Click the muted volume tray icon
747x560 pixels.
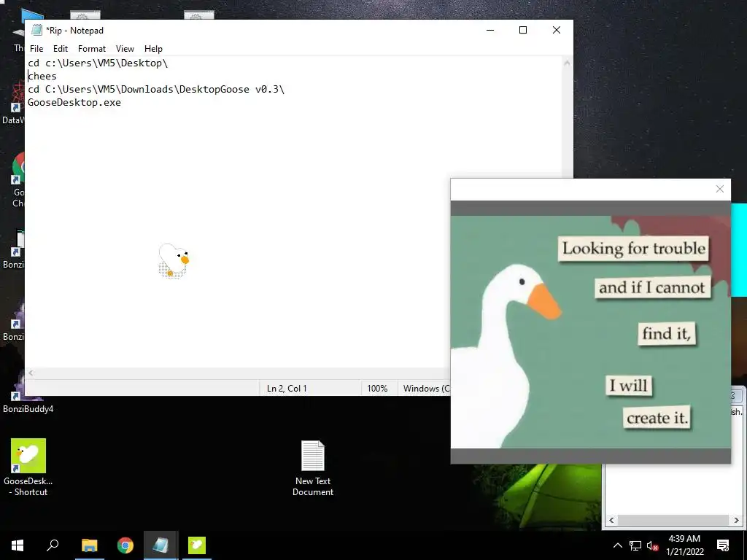pos(652,545)
